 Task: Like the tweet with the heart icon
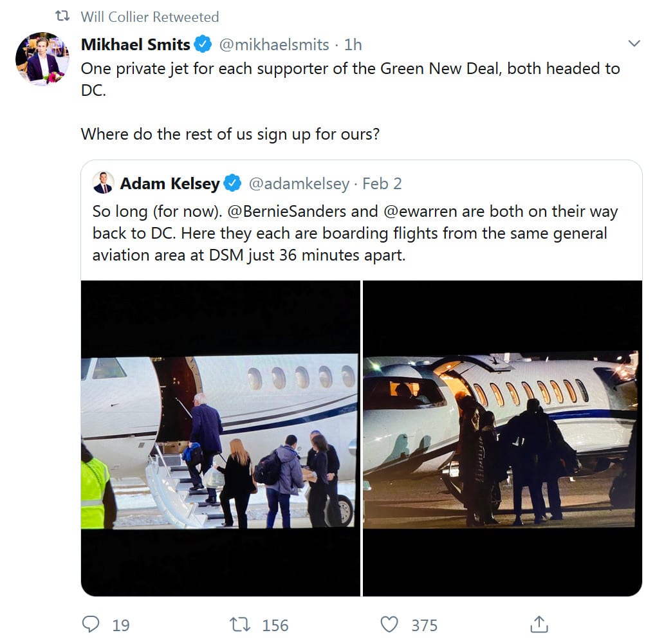(389, 624)
